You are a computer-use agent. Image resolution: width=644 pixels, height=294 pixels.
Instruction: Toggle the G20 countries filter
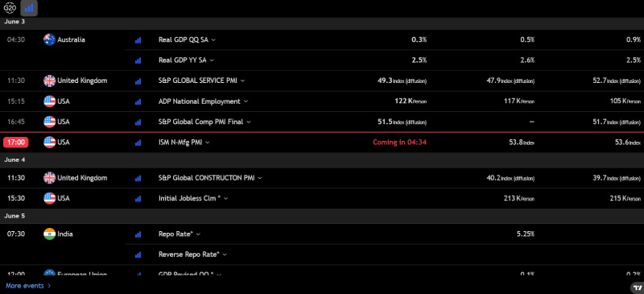click(10, 8)
